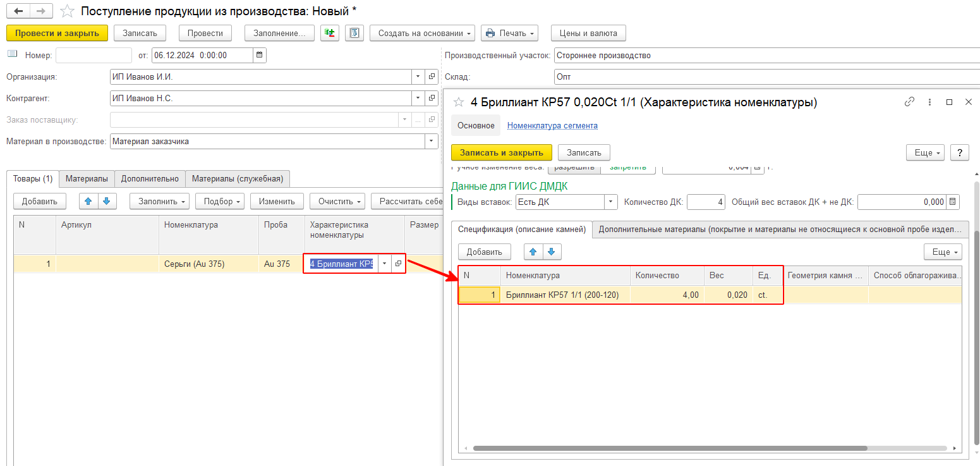Click the Заполнение... button
This screenshot has height=466, width=980.
pos(279,33)
